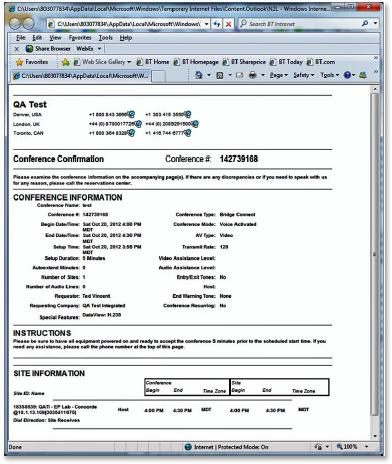Click the Home icon in command bar
The height and width of the screenshot is (464, 392).
coord(199,75)
